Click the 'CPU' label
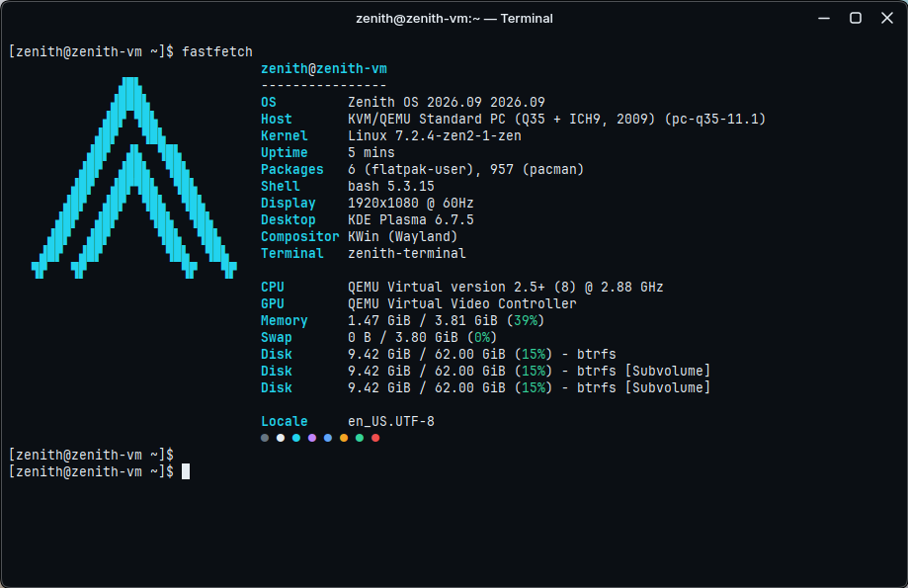 pyautogui.click(x=273, y=287)
